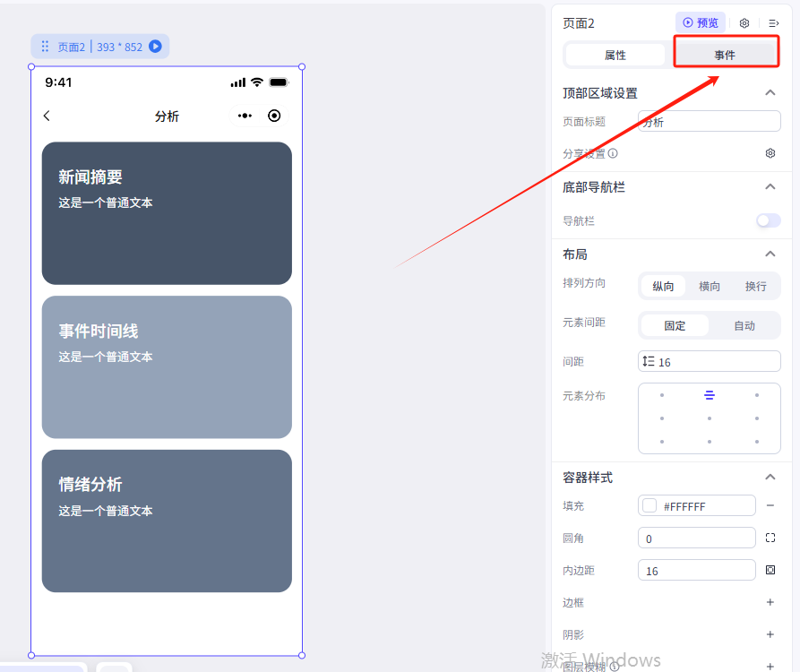This screenshot has width=800, height=672.
Task: Expand individual corner radius options for 圆角
Action: 770,538
